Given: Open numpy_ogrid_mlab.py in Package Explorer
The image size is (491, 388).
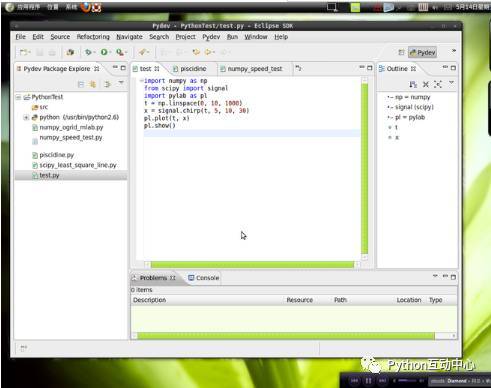Looking at the screenshot, I should click(68, 127).
